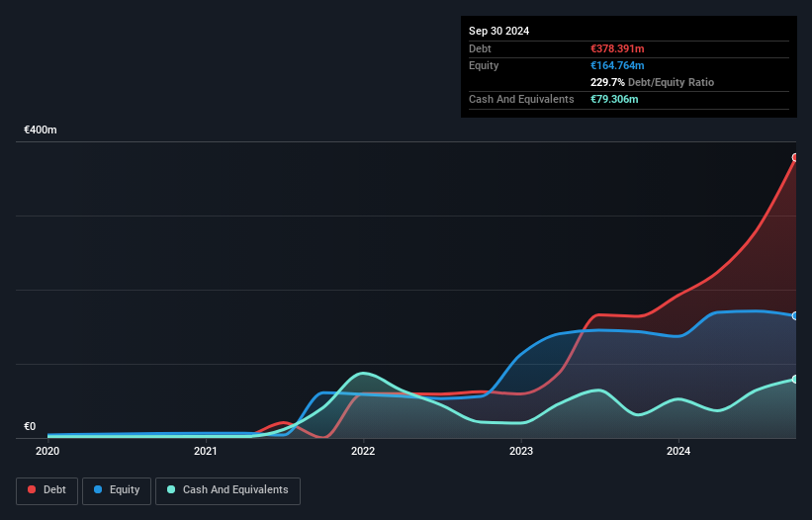
Task: Toggle the Equity series legend button
Action: point(117,490)
